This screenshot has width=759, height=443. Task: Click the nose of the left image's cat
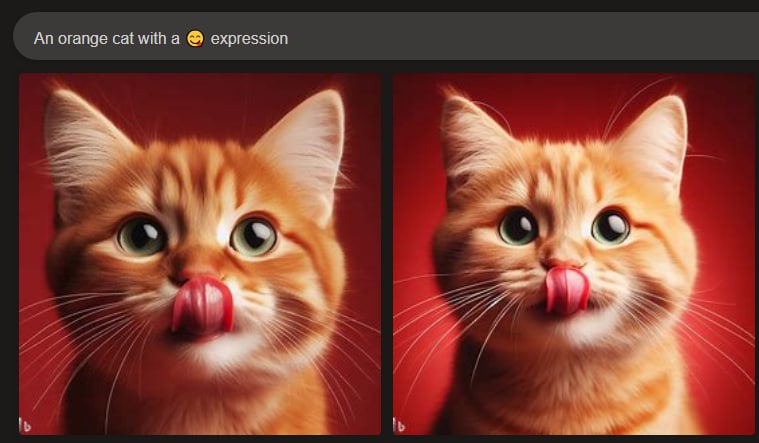click(190, 273)
